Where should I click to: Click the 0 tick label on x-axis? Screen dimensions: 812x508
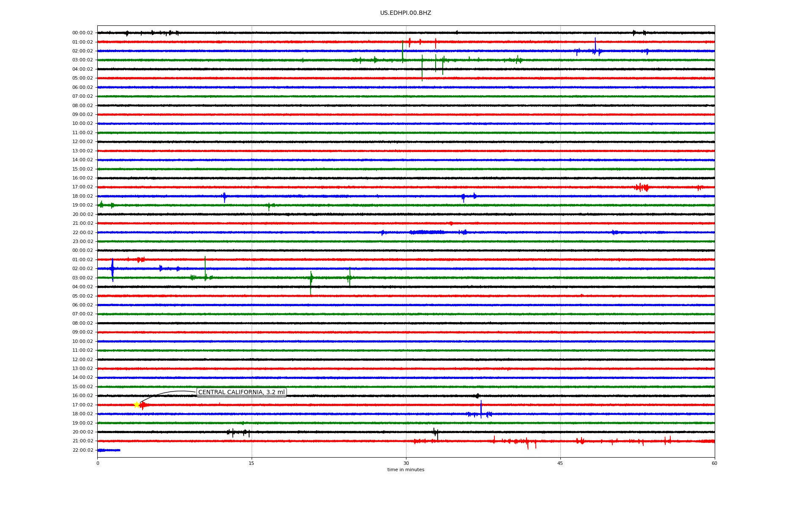point(98,463)
